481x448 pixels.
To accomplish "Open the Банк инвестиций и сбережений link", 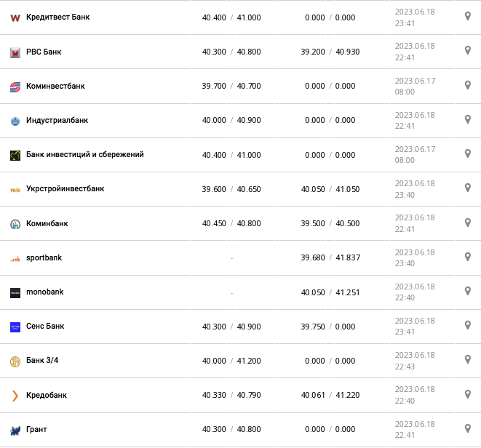I will [84, 155].
